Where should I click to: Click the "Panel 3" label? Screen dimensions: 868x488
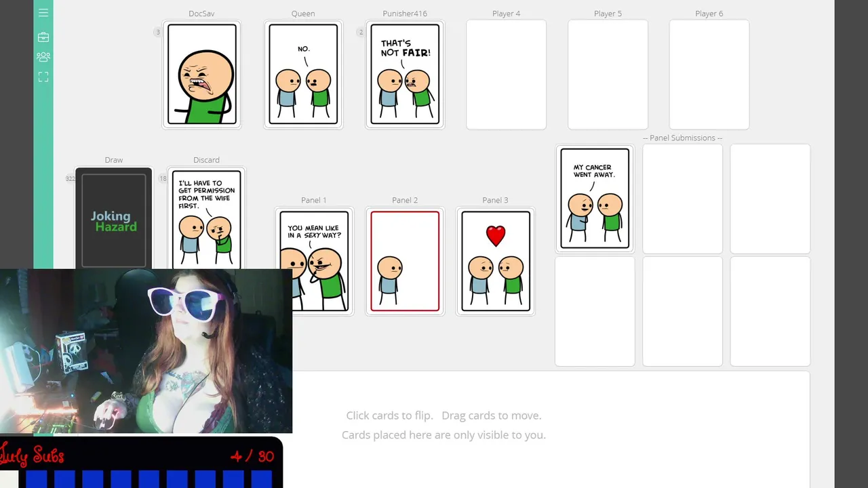[x=495, y=200]
